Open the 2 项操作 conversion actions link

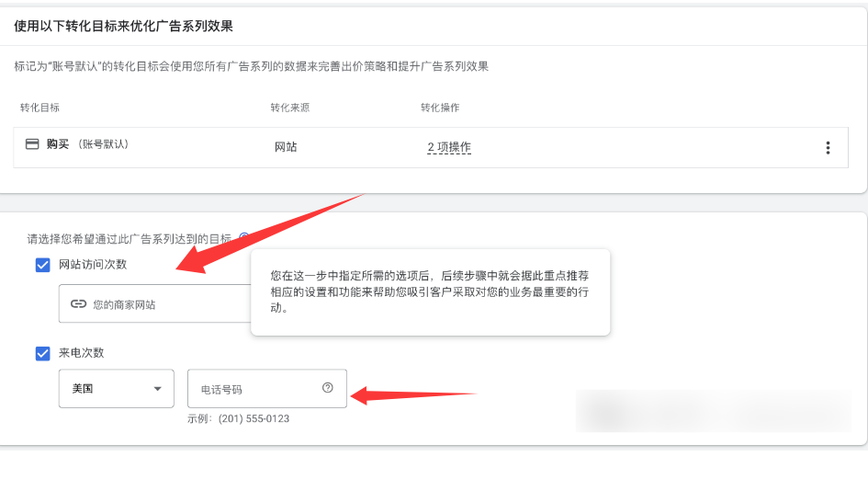pyautogui.click(x=448, y=147)
